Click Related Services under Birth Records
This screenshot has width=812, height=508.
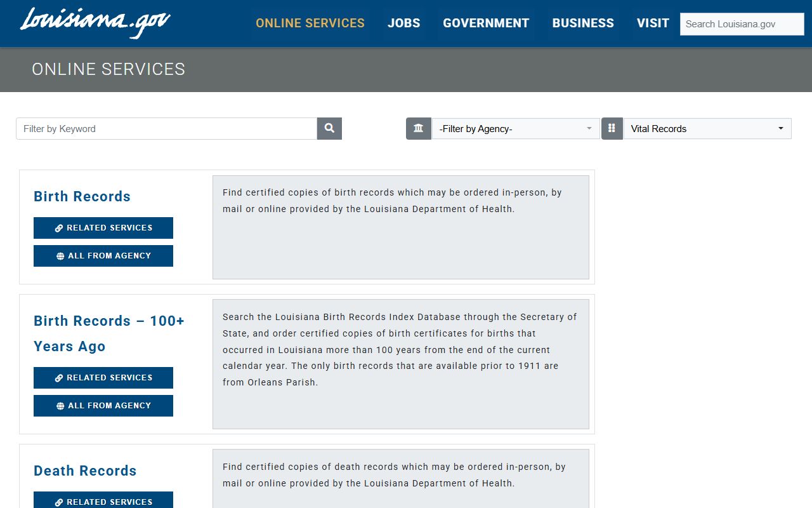coord(103,228)
